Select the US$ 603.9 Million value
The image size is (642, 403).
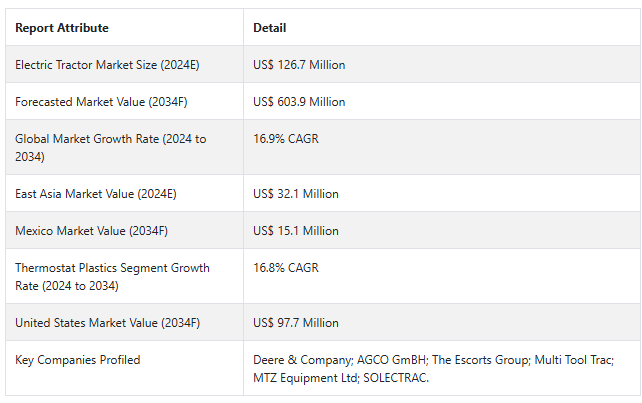(299, 102)
